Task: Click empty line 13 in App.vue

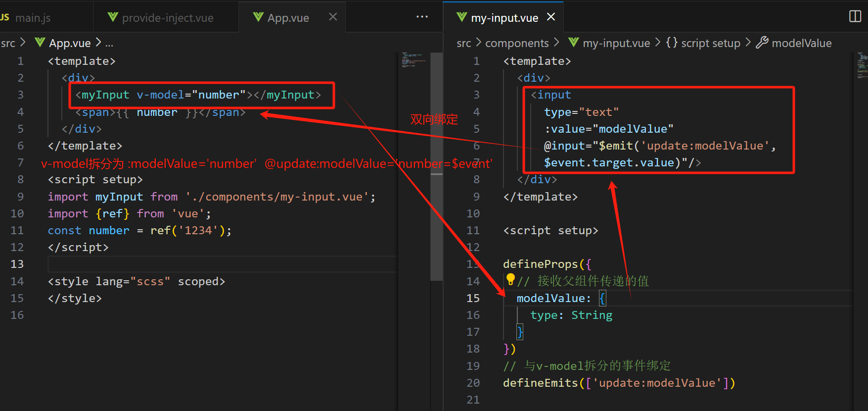Action: point(223,264)
